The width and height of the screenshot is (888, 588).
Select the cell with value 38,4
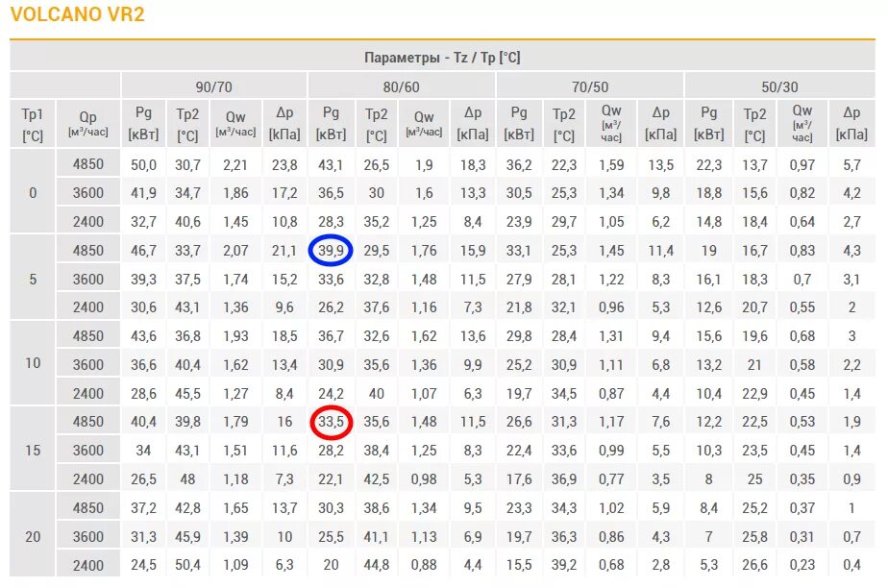[x=376, y=451]
